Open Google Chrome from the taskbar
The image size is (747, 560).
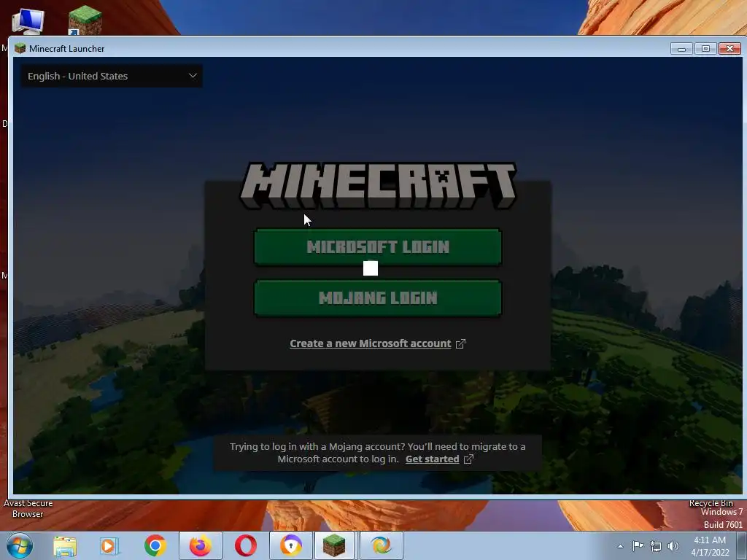click(155, 545)
